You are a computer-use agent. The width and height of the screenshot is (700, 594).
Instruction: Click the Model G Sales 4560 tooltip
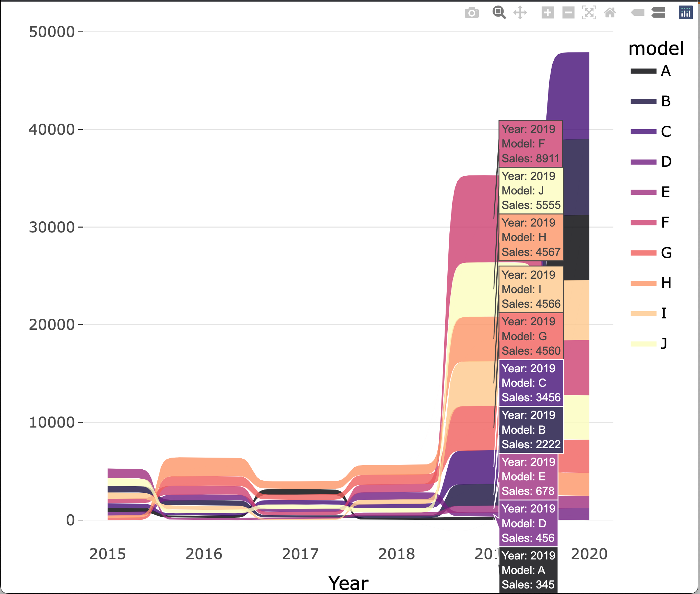[531, 336]
